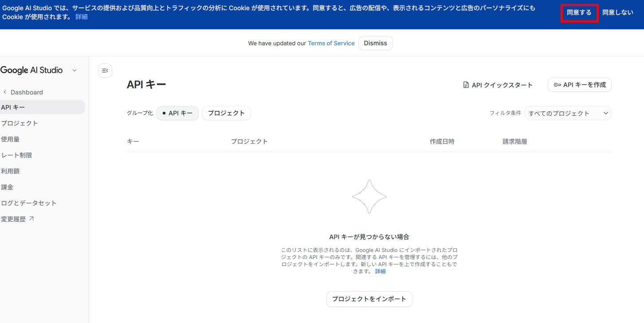The image size is (644, 323).
Task: Collapse the sidebar with the panel toggle icon
Action: tap(105, 71)
